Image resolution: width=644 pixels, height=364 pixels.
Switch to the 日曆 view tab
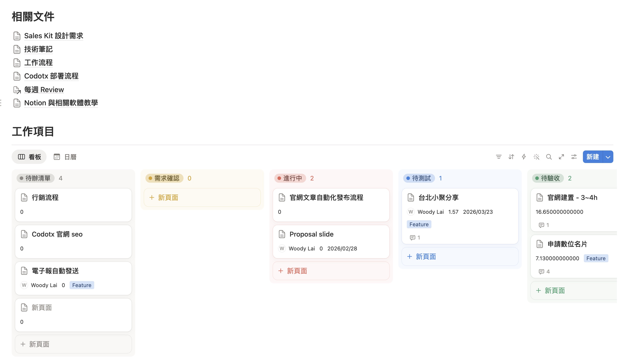70,157
